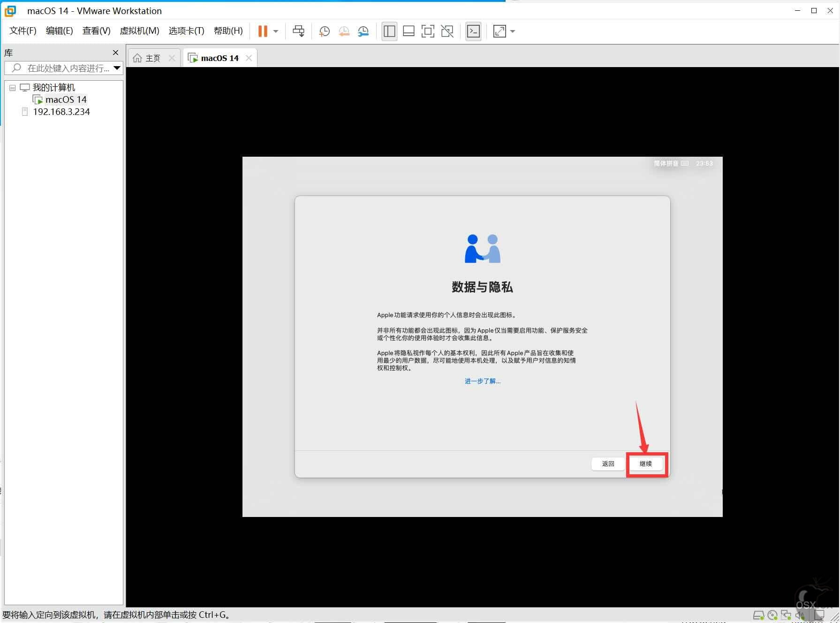
Task: Click the network adapter status icon
Action: [786, 615]
